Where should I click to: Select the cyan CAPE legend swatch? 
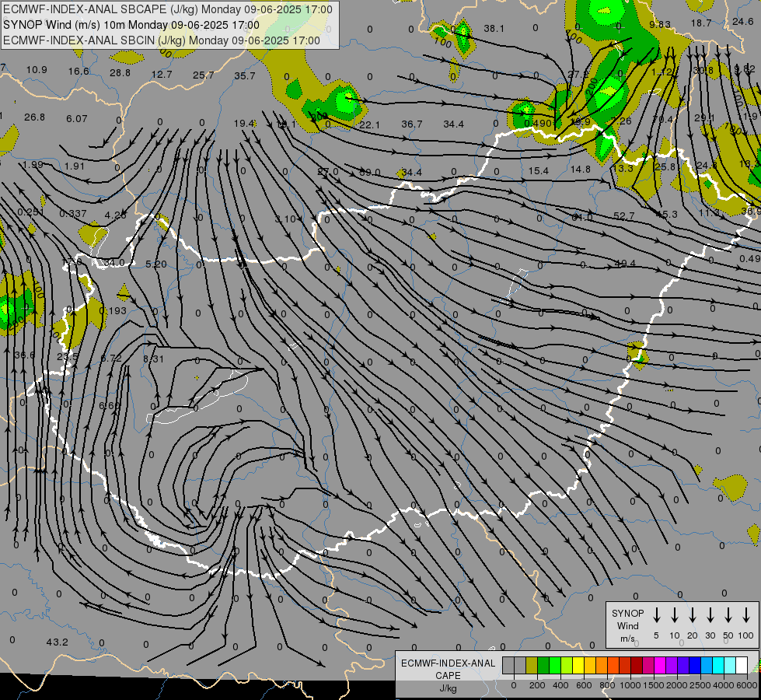[x=717, y=665]
